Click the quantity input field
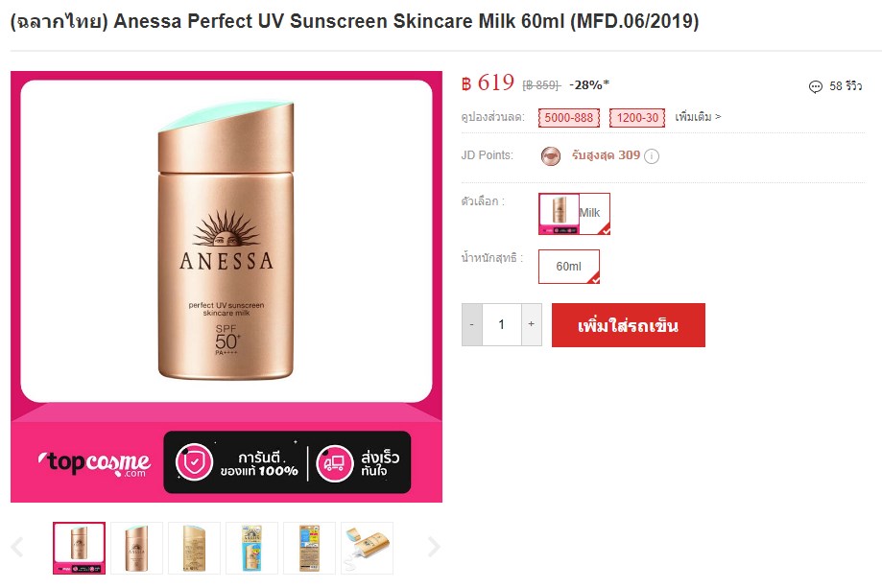882x588 pixels. pyautogui.click(x=501, y=324)
